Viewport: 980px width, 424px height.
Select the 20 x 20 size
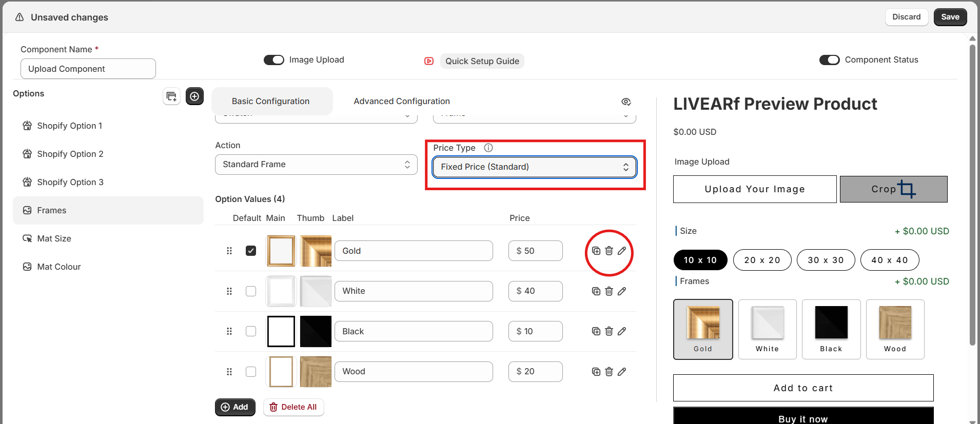click(762, 260)
